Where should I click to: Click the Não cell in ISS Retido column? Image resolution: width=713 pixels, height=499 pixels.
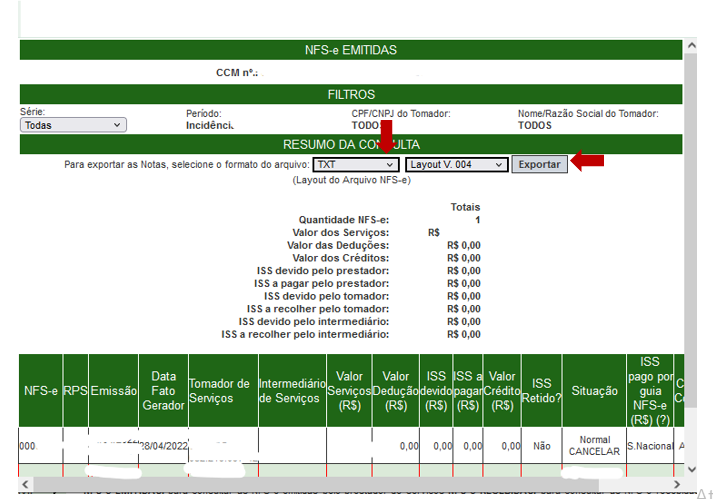[542, 446]
